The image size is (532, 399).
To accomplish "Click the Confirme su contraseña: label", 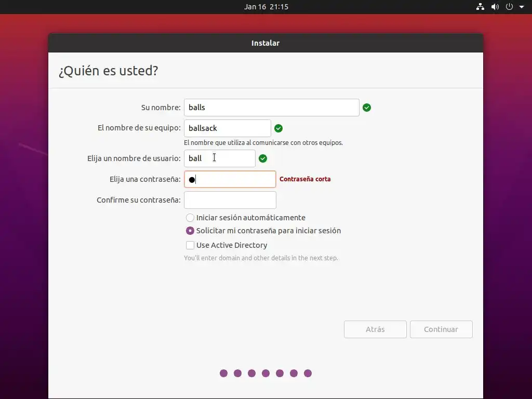I will (x=139, y=200).
